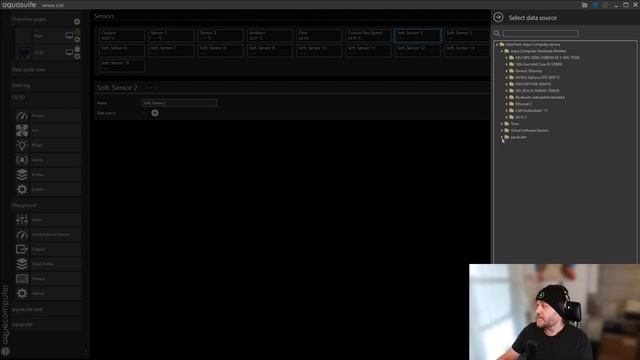Open the Alarms bell icon
The height and width of the screenshot is (360, 640).
pos(22,160)
